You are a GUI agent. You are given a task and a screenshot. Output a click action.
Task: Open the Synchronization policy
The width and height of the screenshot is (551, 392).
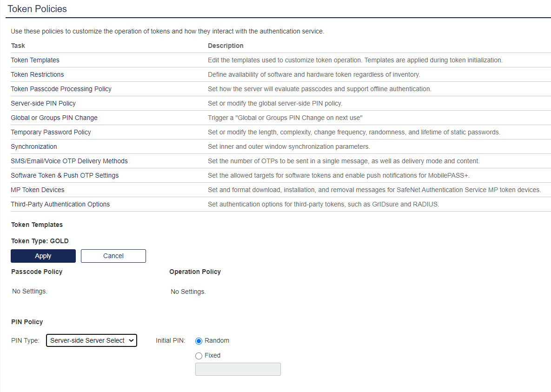tap(34, 146)
